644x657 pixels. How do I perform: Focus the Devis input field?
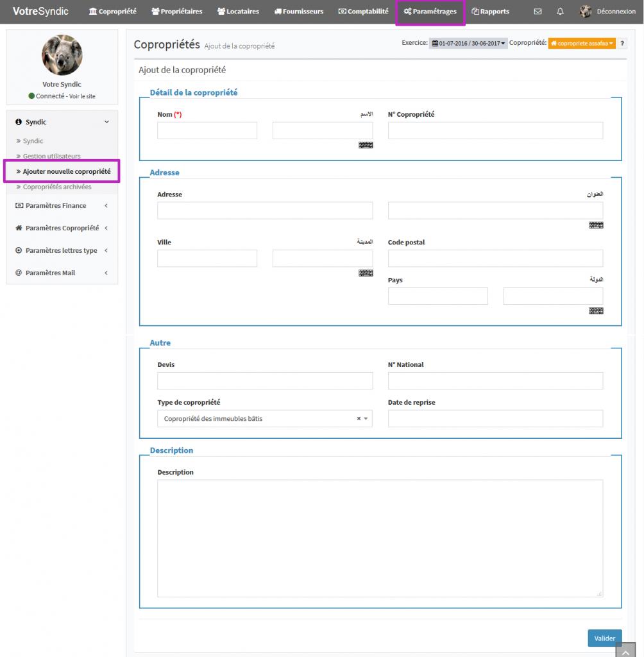[x=265, y=380]
